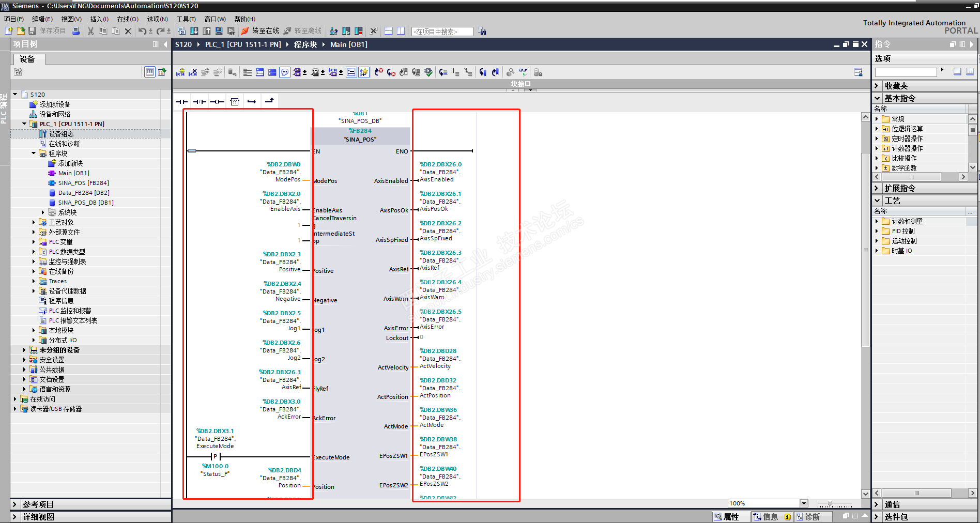
Task: Expand the PLC 变量 tree node
Action: click(34, 242)
